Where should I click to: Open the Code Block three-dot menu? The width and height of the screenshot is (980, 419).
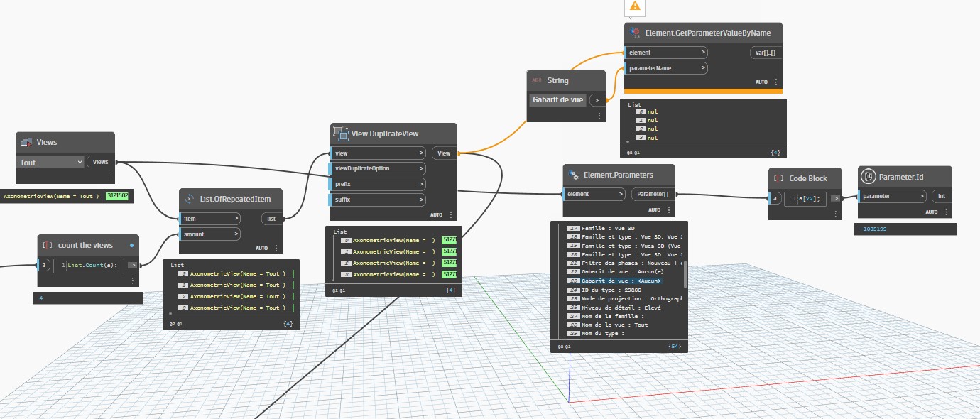[x=834, y=213]
